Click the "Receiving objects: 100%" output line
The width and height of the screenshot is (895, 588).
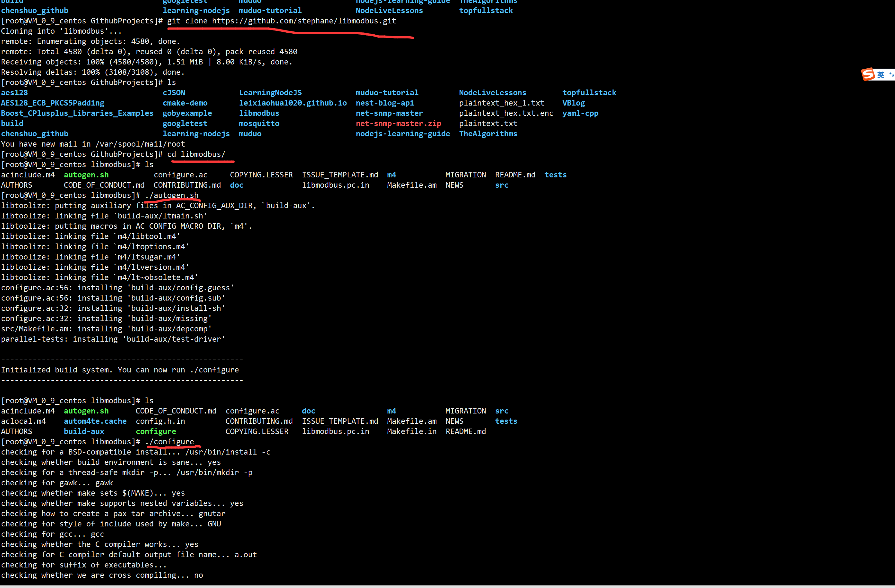[x=147, y=62]
